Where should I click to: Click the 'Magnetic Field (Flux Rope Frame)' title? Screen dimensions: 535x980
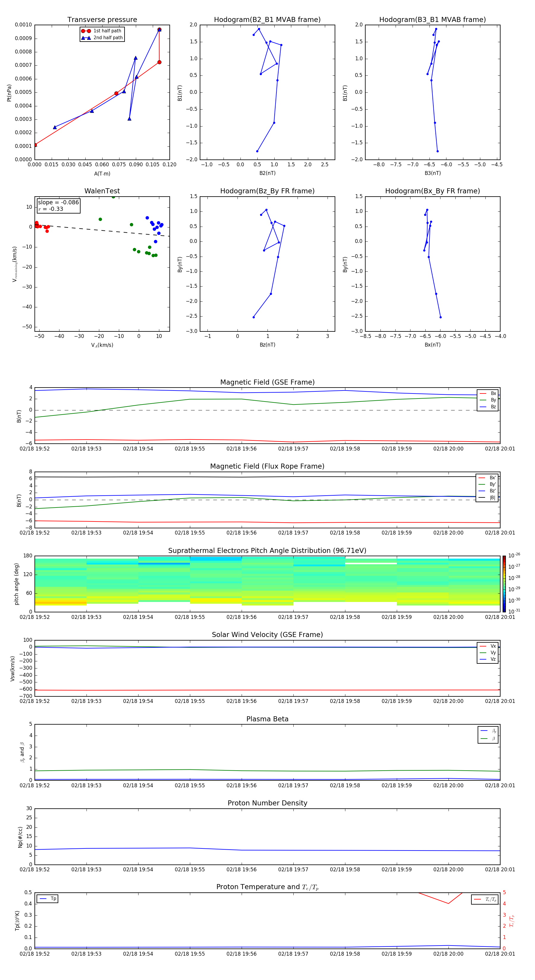point(267,467)
